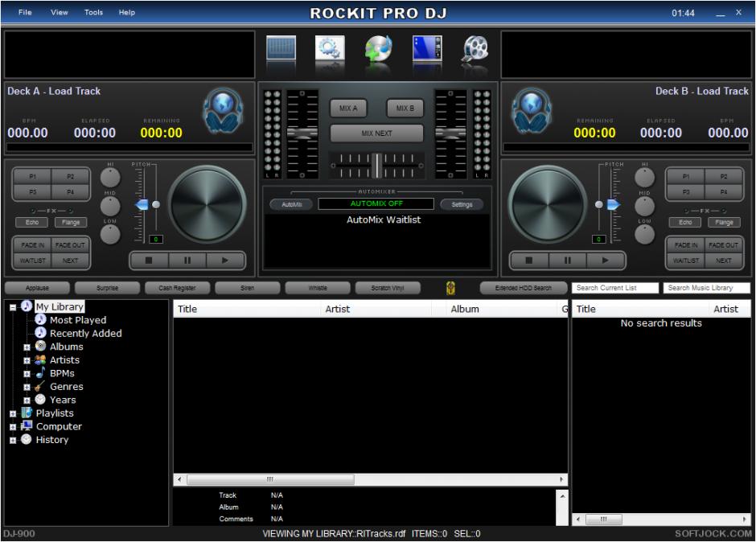
Task: Expand the Artists node
Action: [x=27, y=360]
